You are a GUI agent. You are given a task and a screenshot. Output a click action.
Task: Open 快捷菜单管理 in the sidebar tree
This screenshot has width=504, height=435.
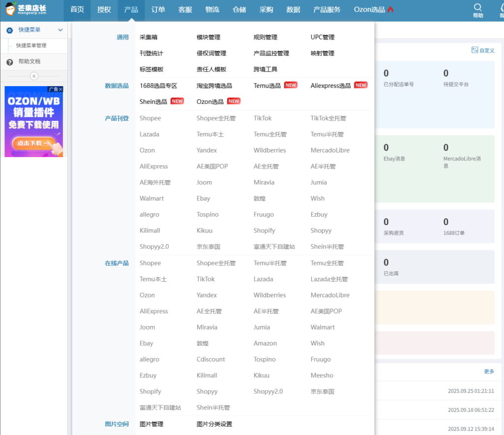pos(31,45)
